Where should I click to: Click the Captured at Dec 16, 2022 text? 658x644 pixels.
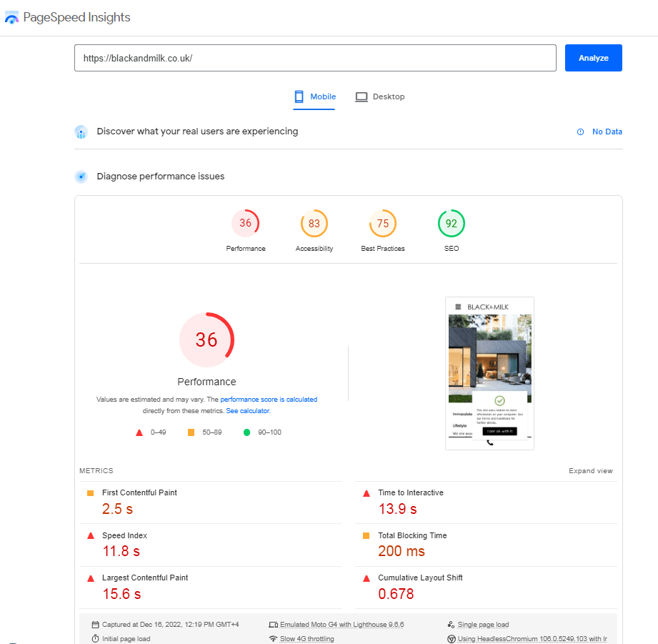170,625
